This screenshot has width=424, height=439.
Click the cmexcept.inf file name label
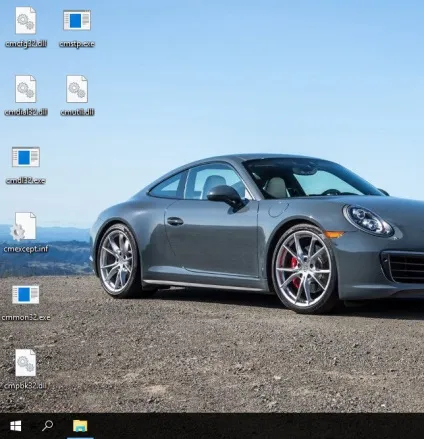(26, 249)
